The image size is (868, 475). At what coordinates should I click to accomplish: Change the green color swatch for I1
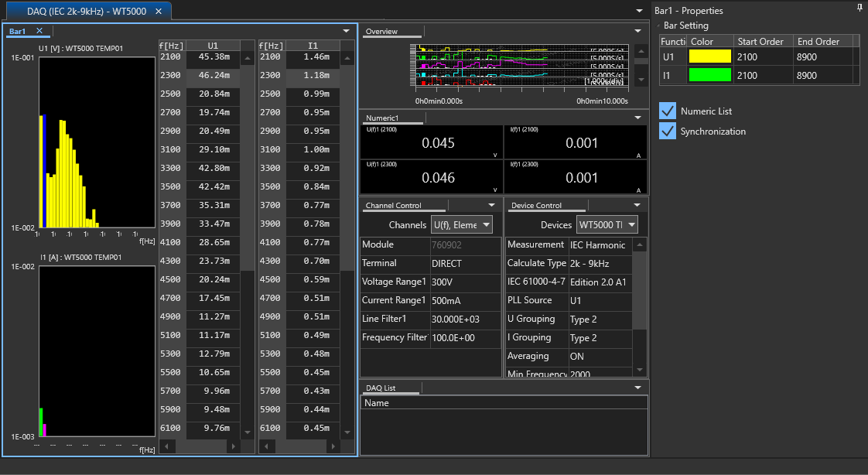[709, 75]
